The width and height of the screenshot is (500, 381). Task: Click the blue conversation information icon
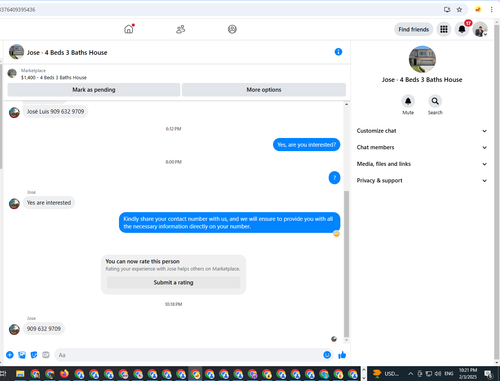338,52
